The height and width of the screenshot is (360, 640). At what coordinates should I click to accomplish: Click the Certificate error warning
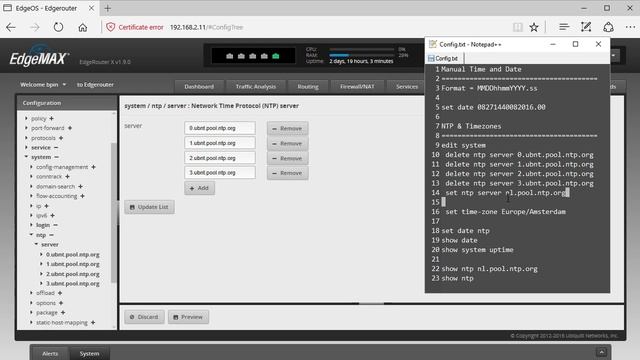[135, 27]
